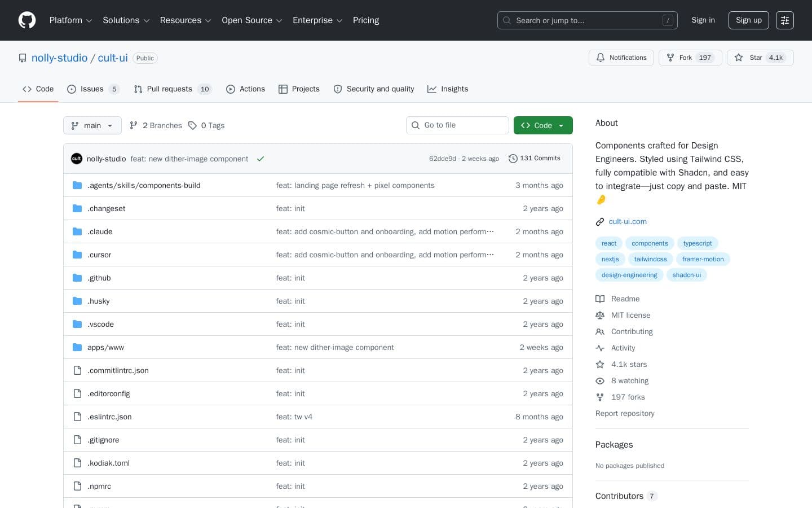This screenshot has height=508, width=812.
Task: Open Security and quality tab
Action: 374,89
